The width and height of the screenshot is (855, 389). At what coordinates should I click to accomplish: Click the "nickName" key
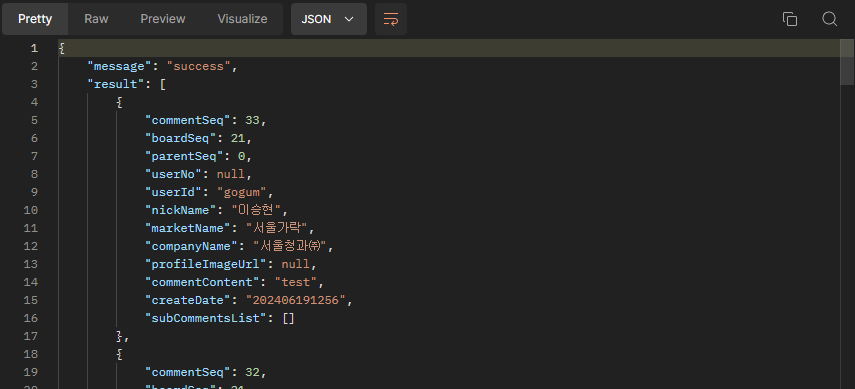(x=180, y=210)
